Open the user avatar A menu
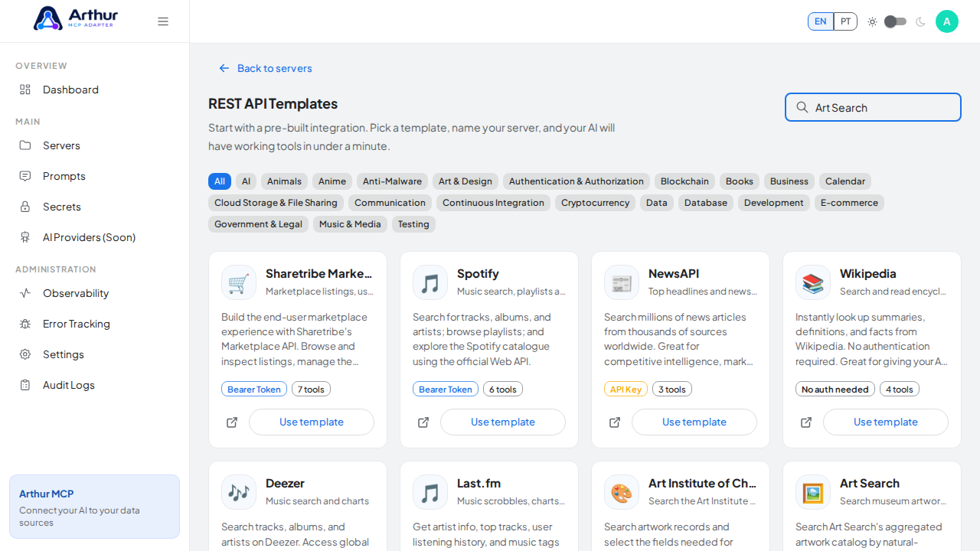The width and height of the screenshot is (980, 551). pyautogui.click(x=947, y=21)
